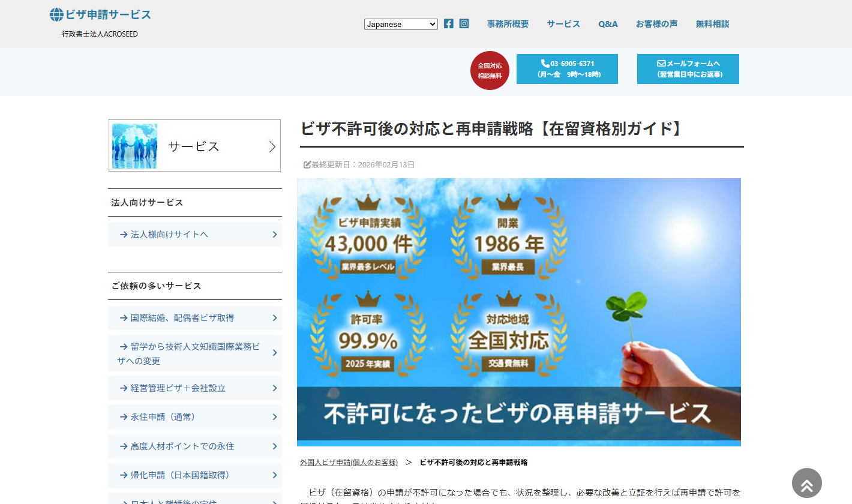Click the scroll-to-top arrow button
852x504 pixels.
pyautogui.click(x=806, y=482)
